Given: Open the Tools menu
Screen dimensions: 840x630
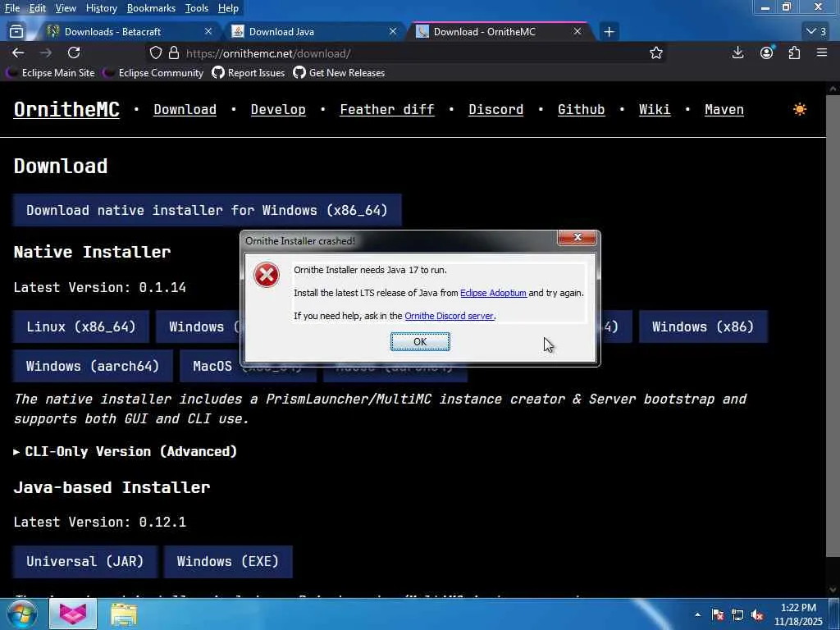Looking at the screenshot, I should pyautogui.click(x=197, y=8).
